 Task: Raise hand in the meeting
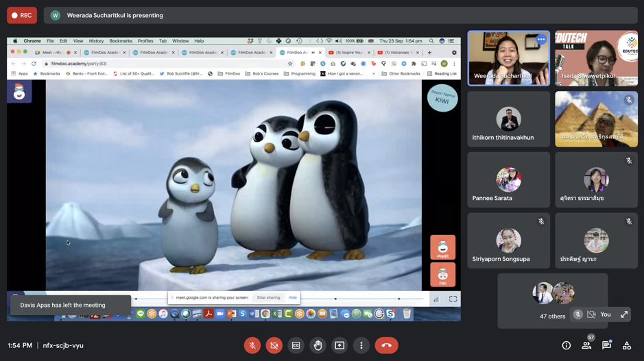click(318, 345)
